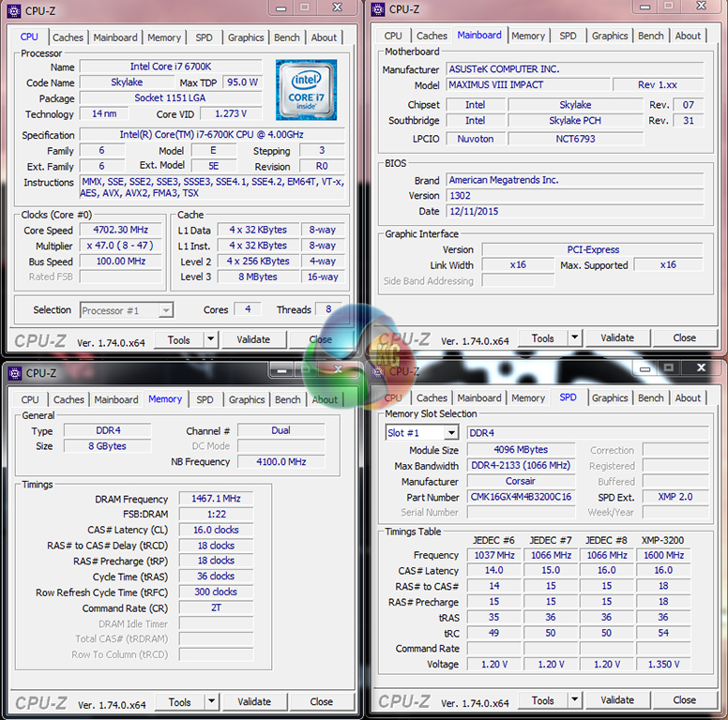Click Validate button in the SPD window

point(617,699)
